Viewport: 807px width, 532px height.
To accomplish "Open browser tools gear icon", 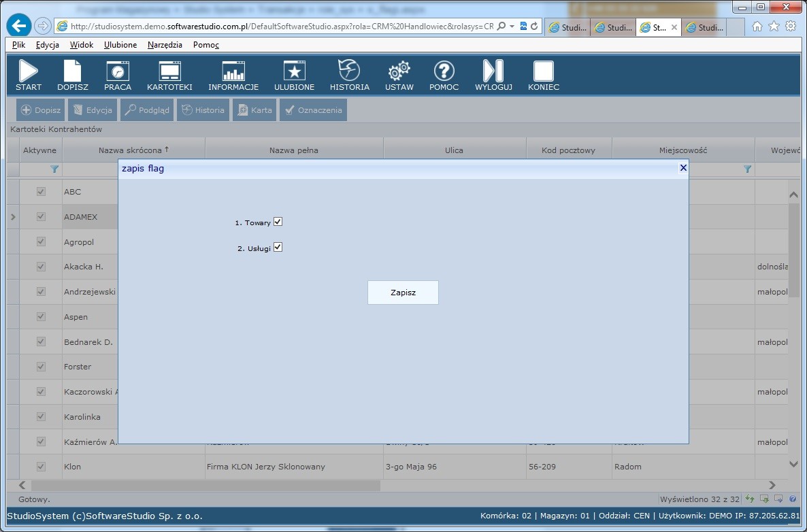I will tap(791, 27).
